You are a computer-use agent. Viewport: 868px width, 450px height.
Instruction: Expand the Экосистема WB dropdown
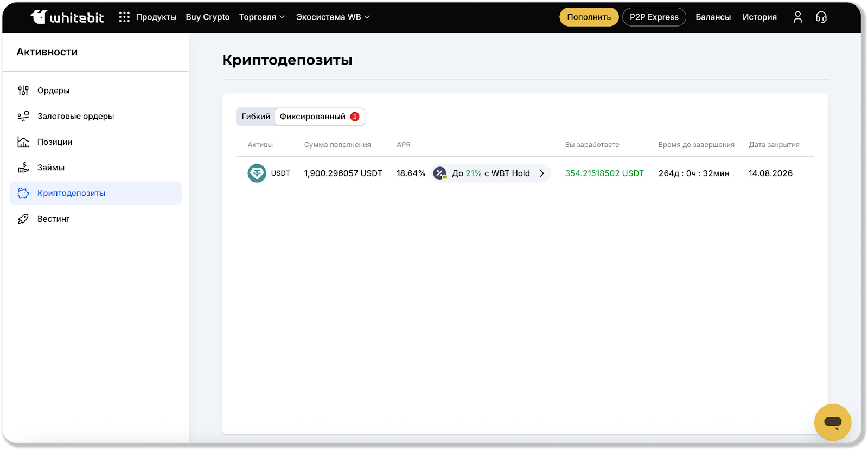pyautogui.click(x=333, y=17)
